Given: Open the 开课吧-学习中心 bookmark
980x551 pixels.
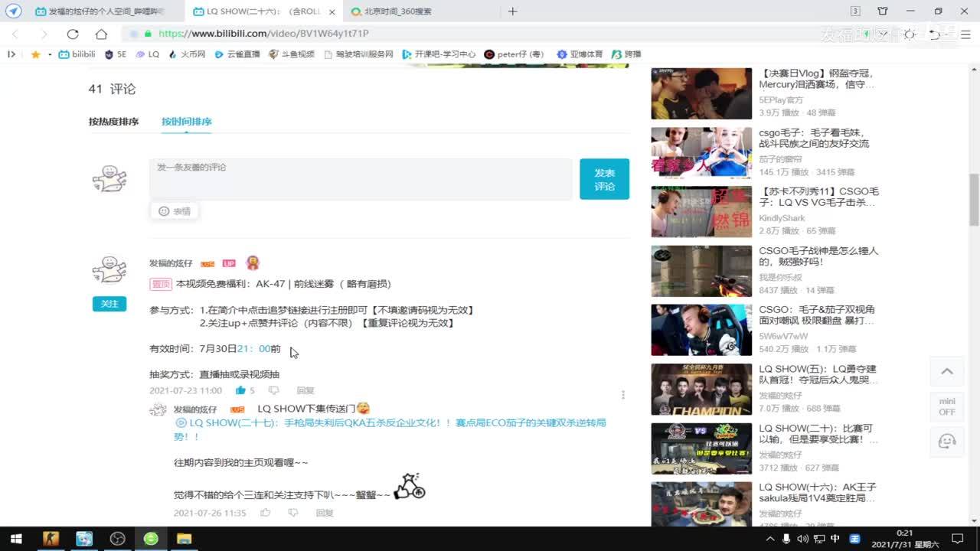Looking at the screenshot, I should click(x=439, y=54).
